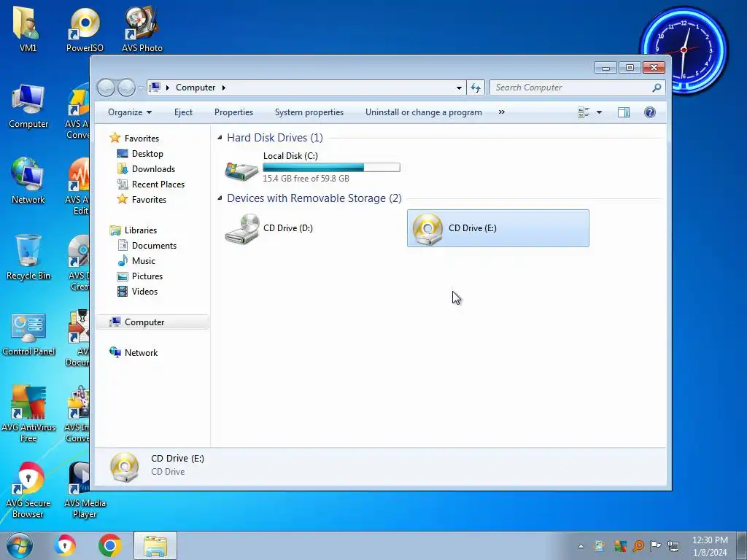
Task: Select the CD Drive (D:) icon
Action: click(242, 228)
